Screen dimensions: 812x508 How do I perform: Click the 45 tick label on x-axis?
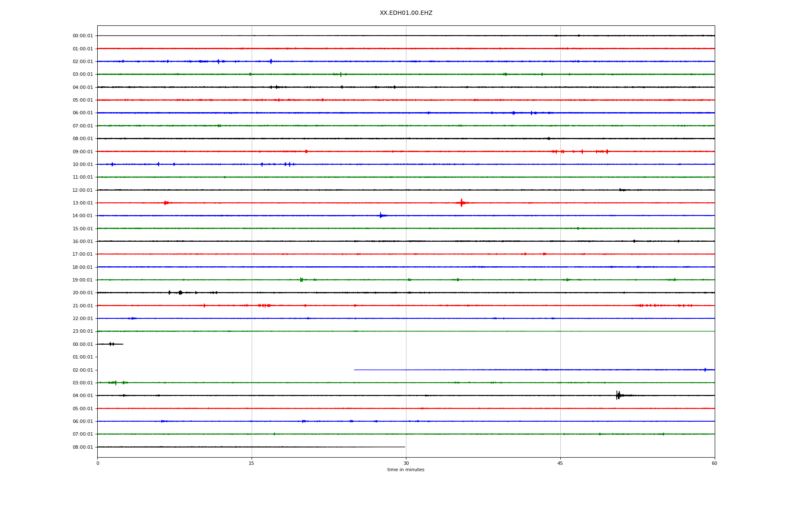coord(560,463)
